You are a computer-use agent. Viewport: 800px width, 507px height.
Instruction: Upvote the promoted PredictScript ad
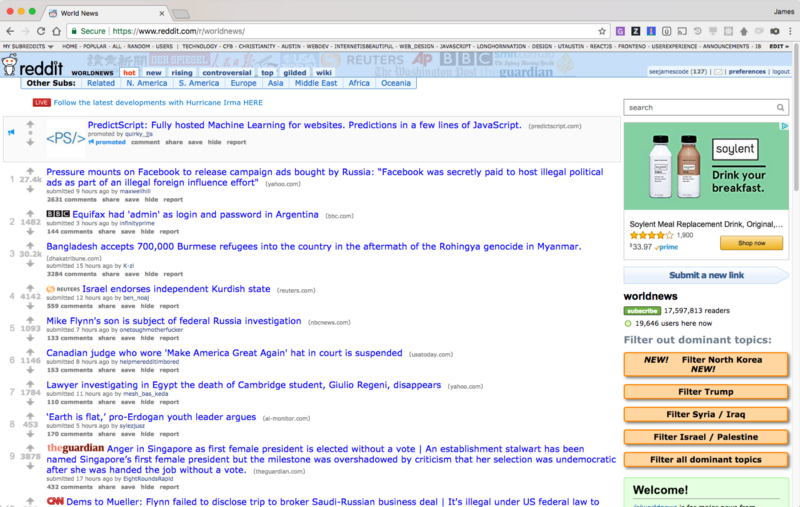[x=30, y=124]
